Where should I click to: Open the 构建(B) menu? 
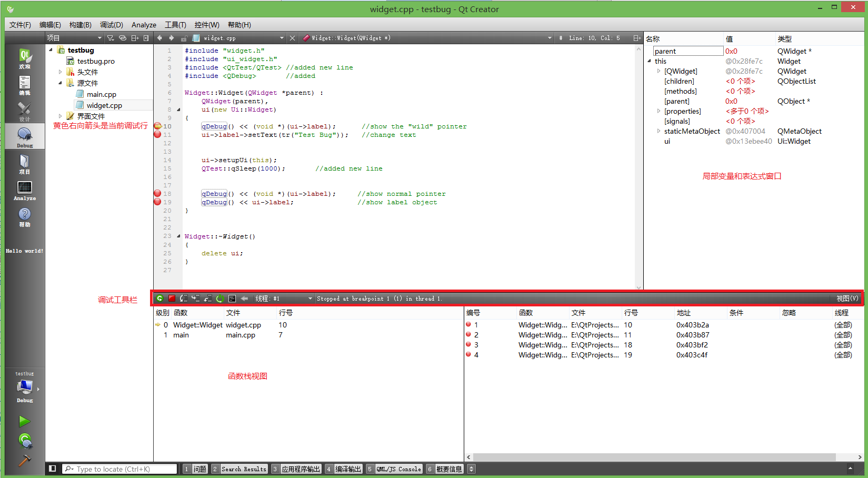click(x=81, y=25)
